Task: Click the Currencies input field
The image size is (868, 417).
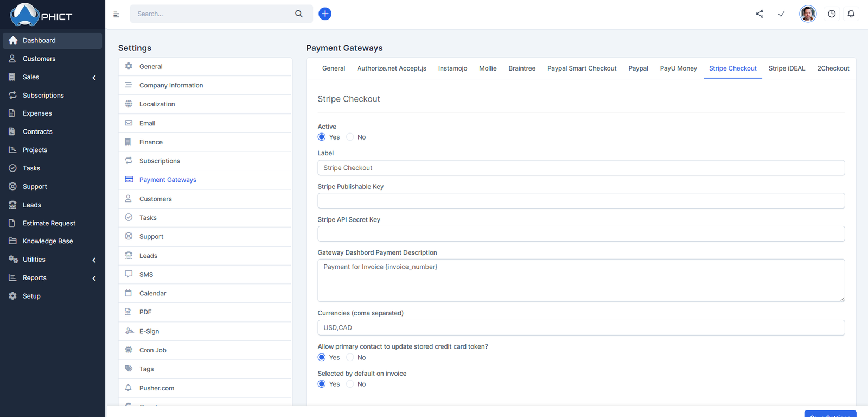Action: coord(581,328)
